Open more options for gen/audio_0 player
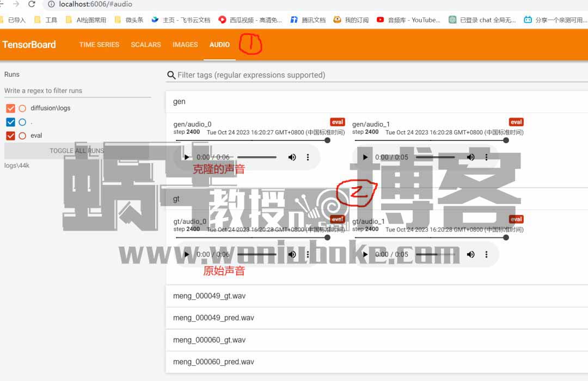 (308, 157)
